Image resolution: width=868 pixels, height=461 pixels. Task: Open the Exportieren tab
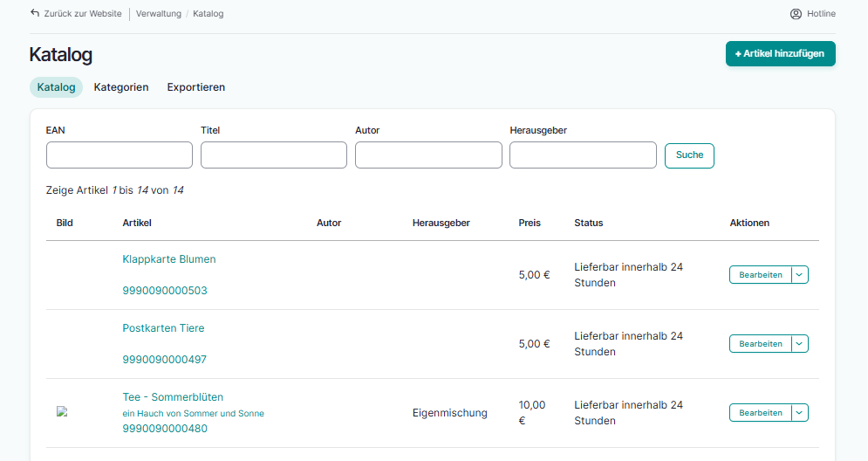[x=196, y=87]
